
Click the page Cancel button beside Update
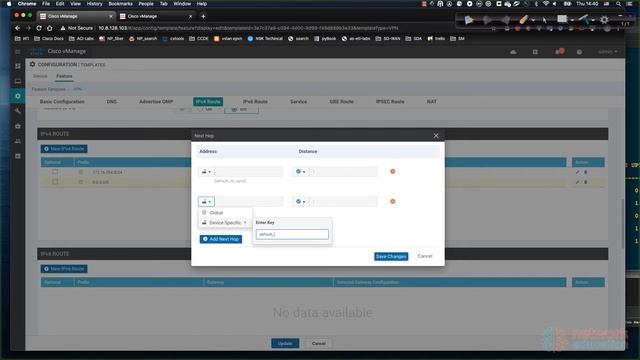pos(318,344)
